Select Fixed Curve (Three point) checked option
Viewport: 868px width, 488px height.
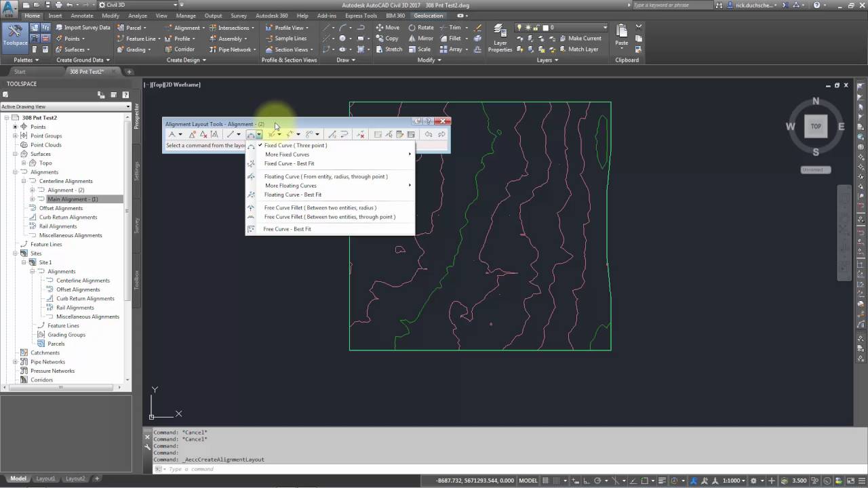coord(330,145)
